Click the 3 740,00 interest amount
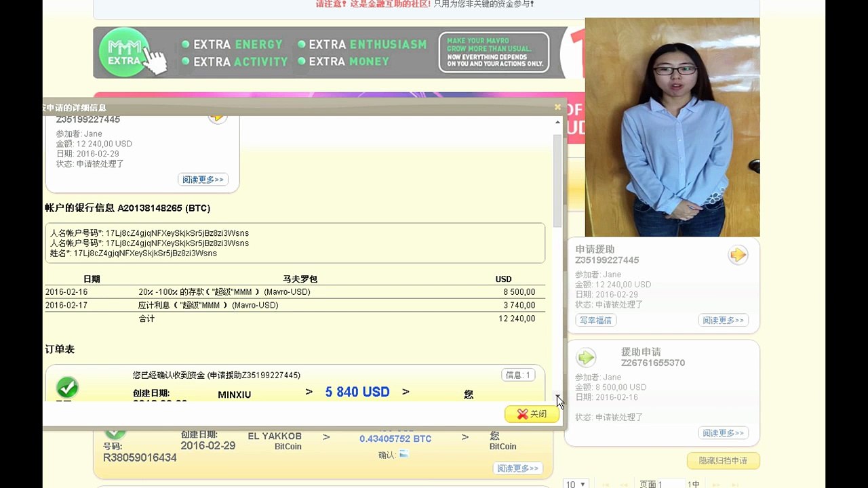Screen dimensions: 868x488 pos(519,306)
